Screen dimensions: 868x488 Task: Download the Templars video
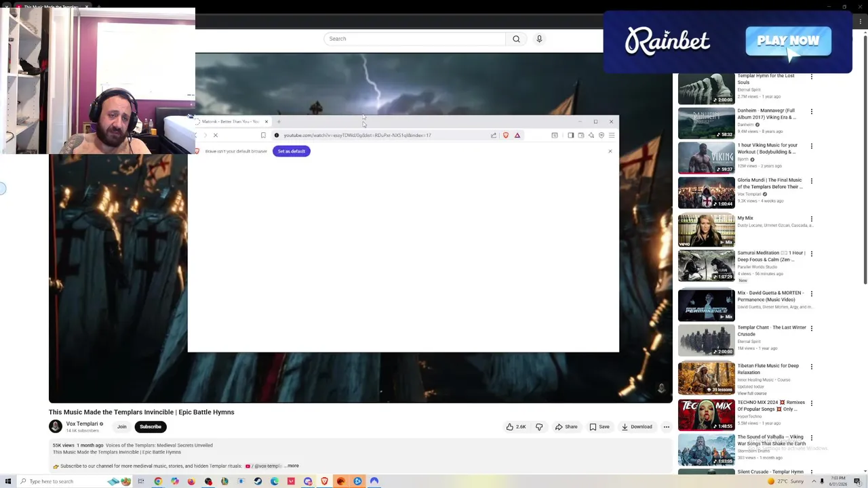pyautogui.click(x=637, y=427)
